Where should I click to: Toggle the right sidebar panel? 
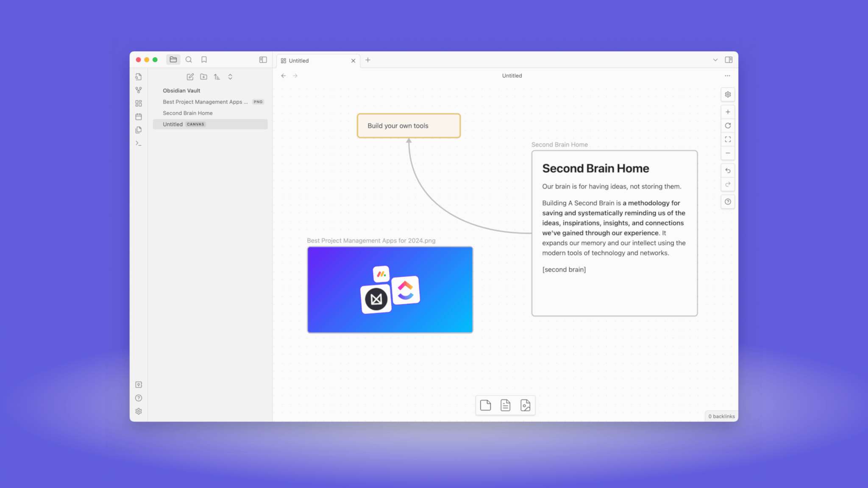[729, 60]
